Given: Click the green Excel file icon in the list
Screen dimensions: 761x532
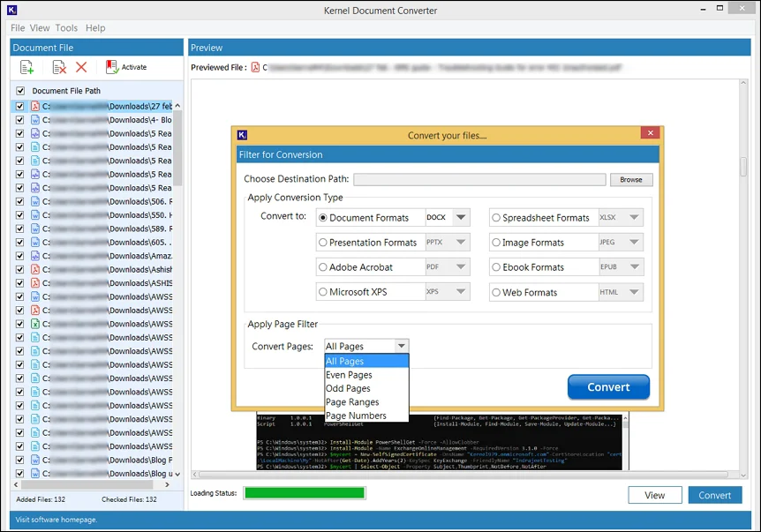Looking at the screenshot, I should [35, 324].
